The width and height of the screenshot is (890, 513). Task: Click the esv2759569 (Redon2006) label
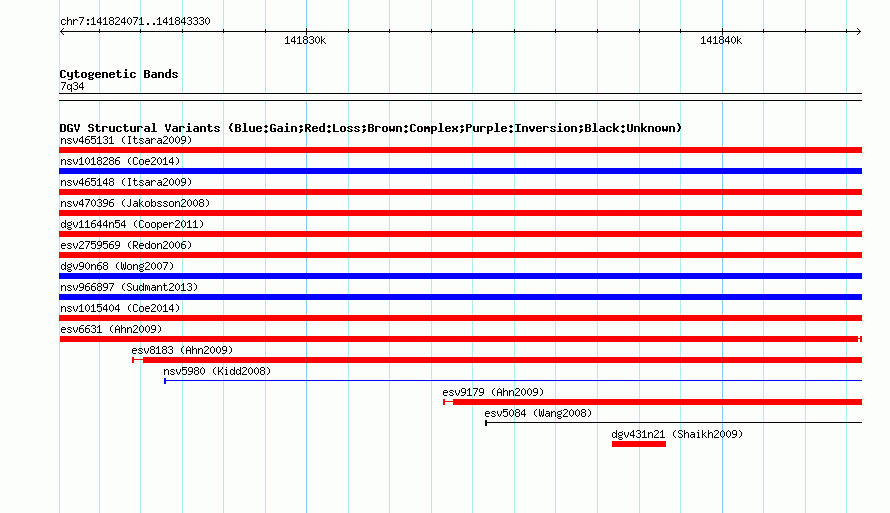point(126,245)
